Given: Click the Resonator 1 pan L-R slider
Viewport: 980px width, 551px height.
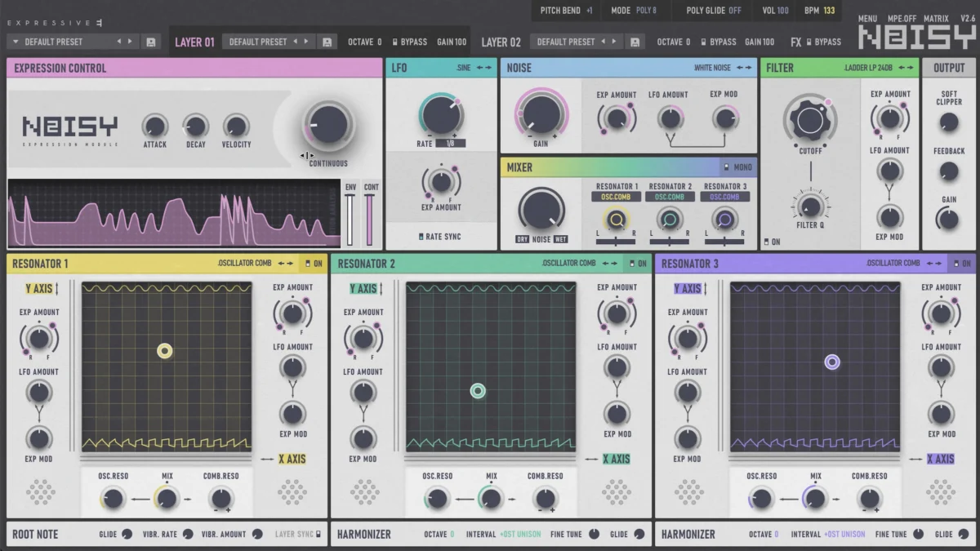Looking at the screenshot, I should (x=617, y=241).
